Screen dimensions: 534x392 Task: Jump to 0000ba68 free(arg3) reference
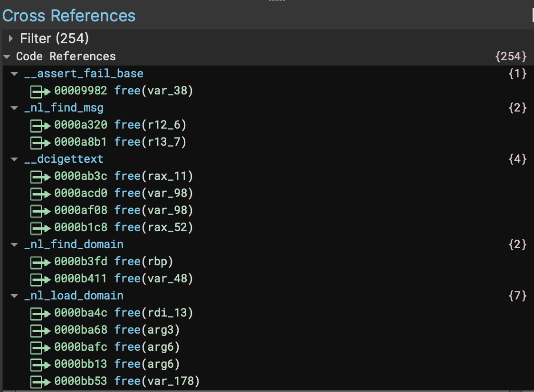coord(117,330)
